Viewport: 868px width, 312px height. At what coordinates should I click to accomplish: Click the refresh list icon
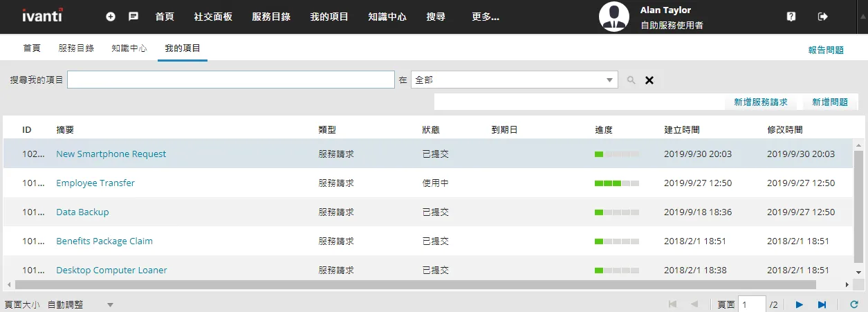click(x=853, y=304)
